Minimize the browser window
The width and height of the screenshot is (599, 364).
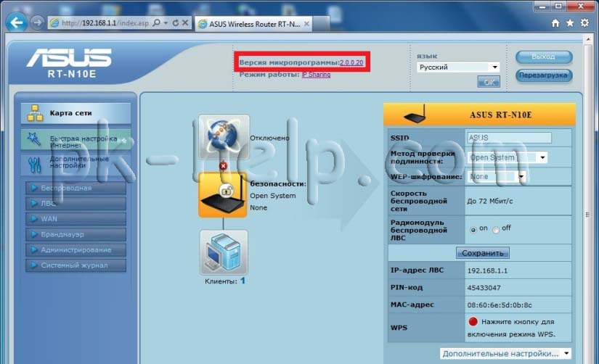542,7
